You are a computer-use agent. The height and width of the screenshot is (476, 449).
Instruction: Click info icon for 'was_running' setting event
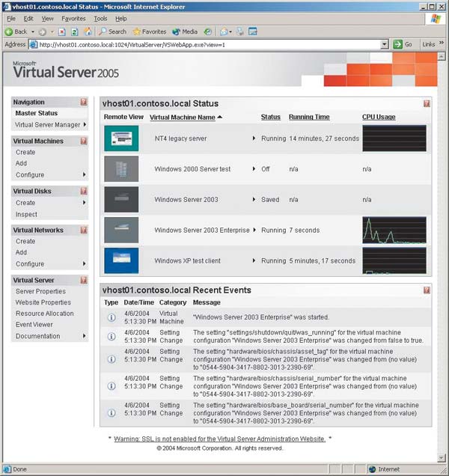[x=112, y=337]
